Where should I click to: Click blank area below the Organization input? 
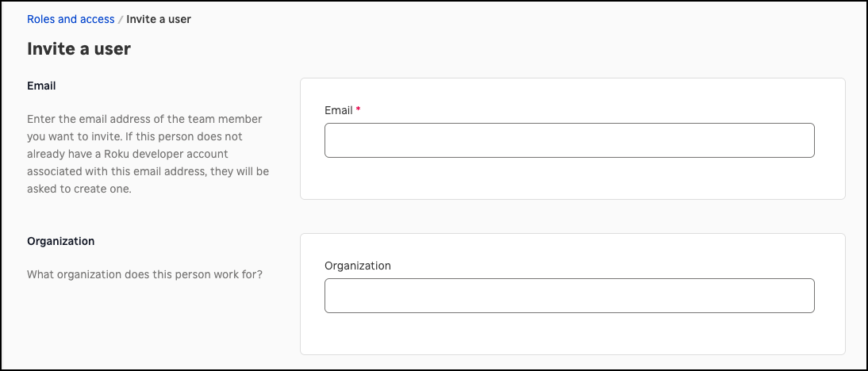click(x=569, y=335)
